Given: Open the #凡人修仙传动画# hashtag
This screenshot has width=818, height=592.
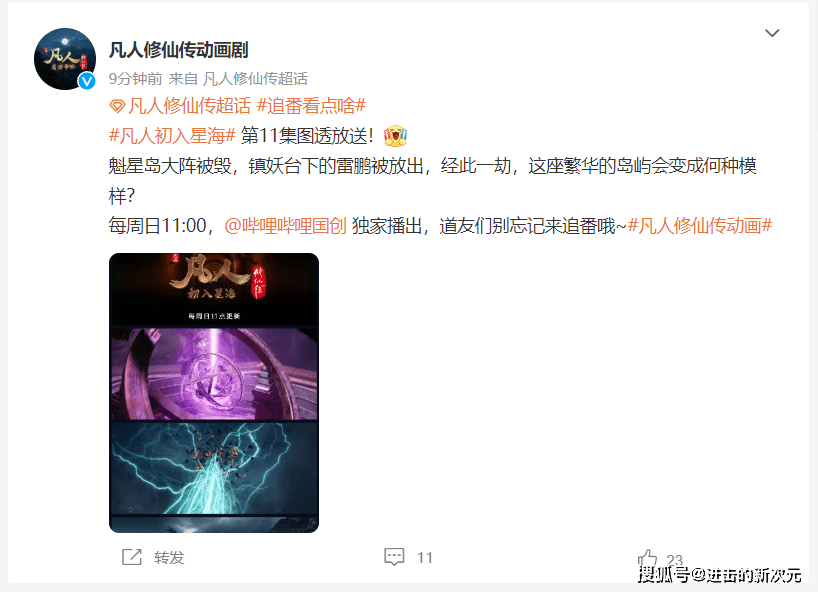Looking at the screenshot, I should (700, 226).
